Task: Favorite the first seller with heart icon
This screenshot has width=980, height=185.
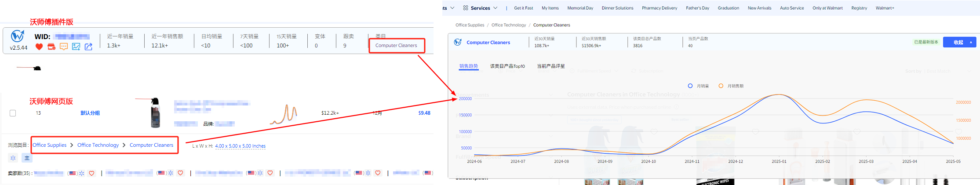Action: (91, 173)
